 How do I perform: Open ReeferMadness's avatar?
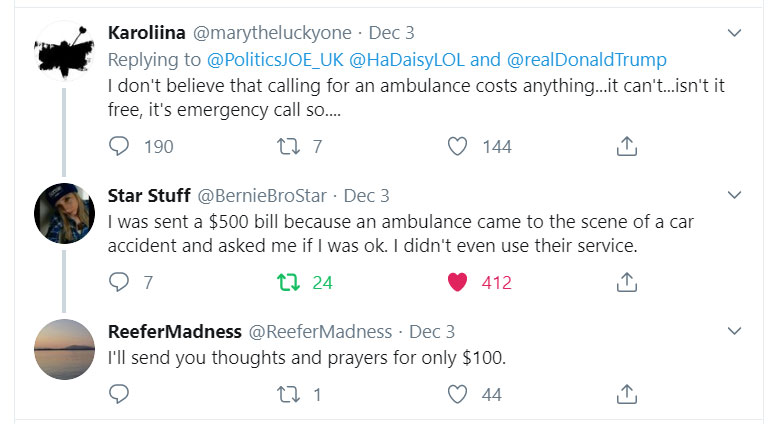pos(65,350)
